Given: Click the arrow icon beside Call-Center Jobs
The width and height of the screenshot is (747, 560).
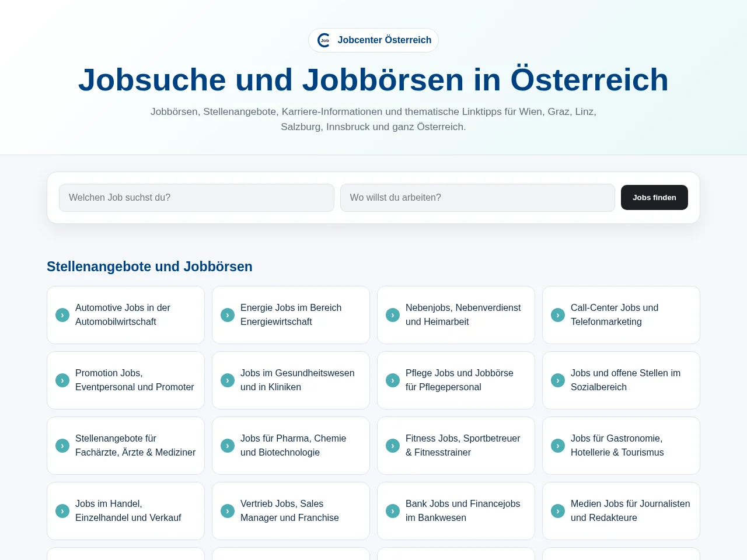Looking at the screenshot, I should tap(558, 315).
